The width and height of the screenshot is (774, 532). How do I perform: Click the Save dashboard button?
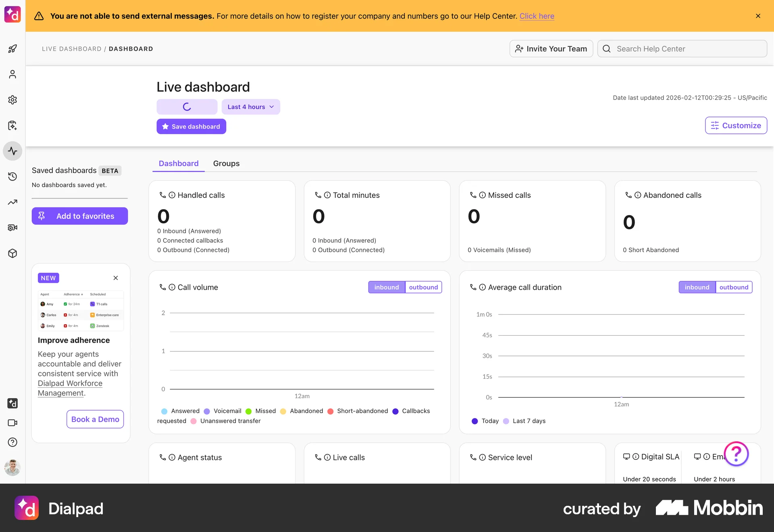[191, 126]
